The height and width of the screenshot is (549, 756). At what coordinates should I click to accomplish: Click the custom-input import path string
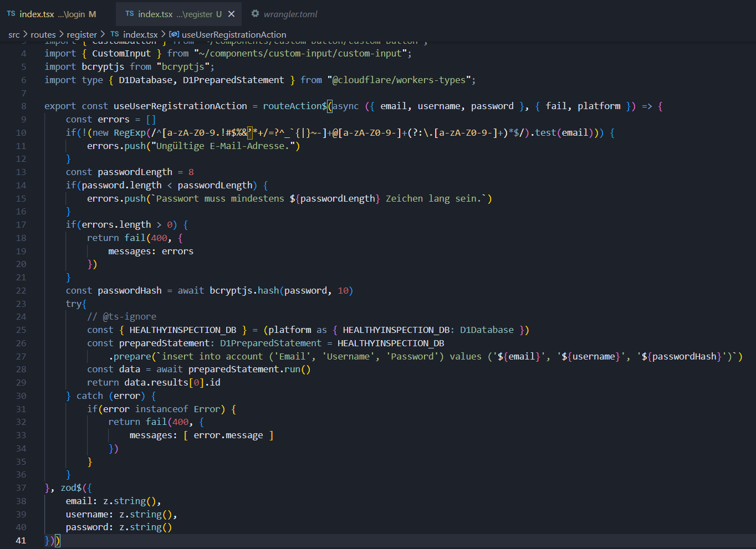coord(300,53)
